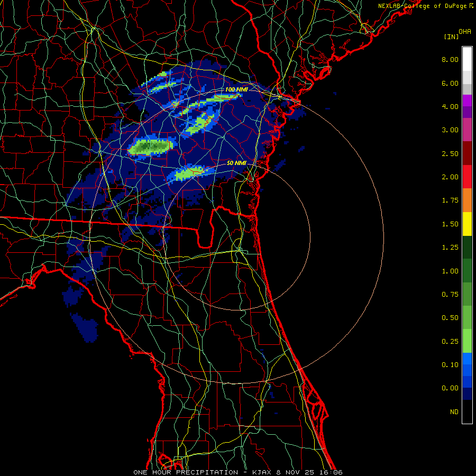Click the 4.00 legend value
Image resolution: width=476 pixels, height=476 pixels.
click(450, 106)
